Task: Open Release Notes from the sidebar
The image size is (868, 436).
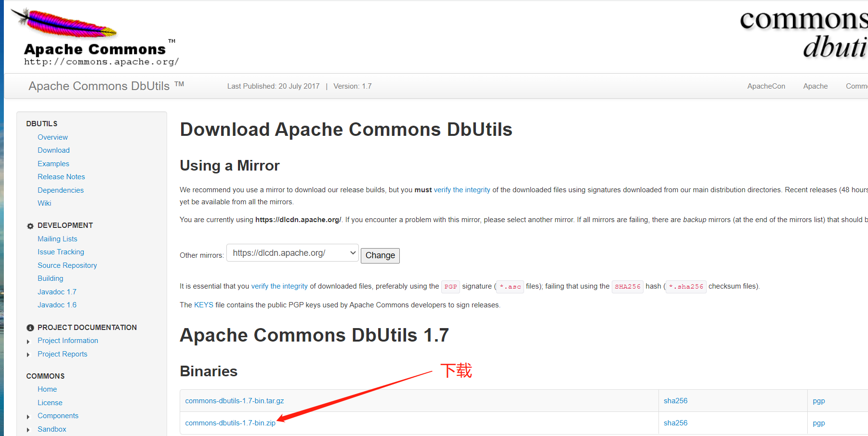Action: pyautogui.click(x=61, y=176)
